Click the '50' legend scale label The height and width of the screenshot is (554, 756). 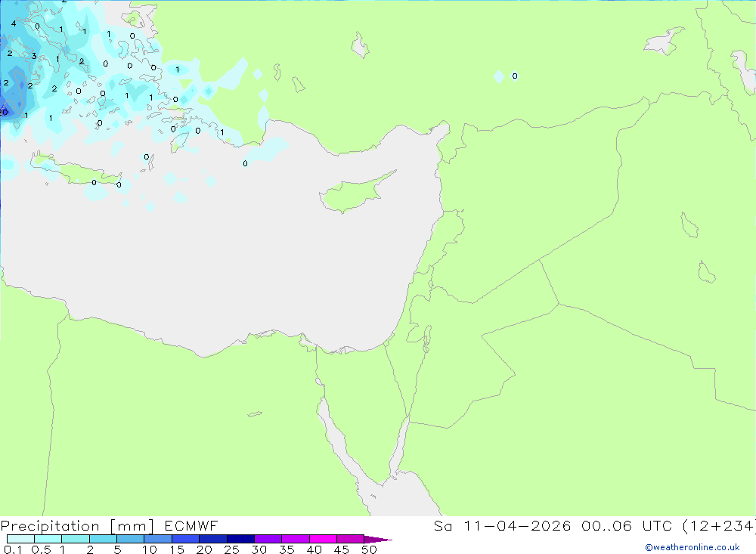(x=369, y=549)
